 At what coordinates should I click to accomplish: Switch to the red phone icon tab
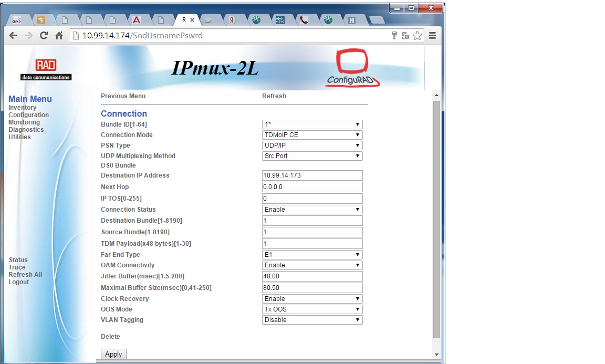304,20
